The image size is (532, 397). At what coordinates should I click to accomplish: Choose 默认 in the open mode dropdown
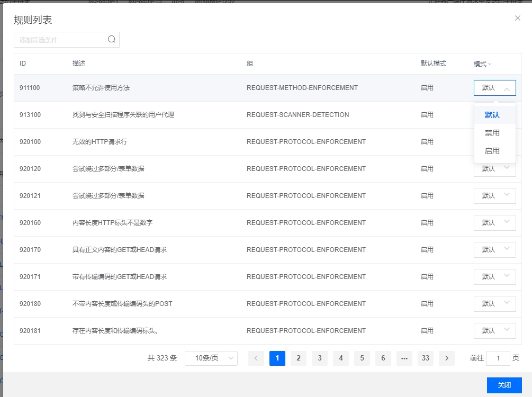point(492,115)
